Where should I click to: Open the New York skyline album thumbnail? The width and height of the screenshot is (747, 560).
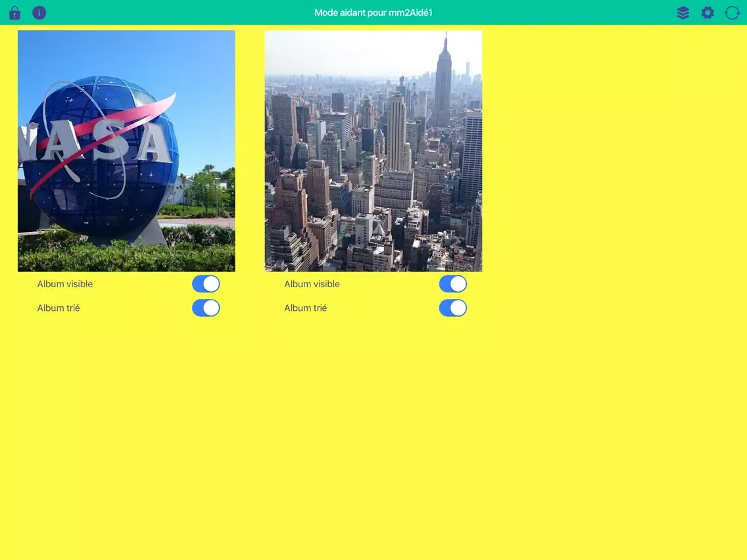pos(373,151)
